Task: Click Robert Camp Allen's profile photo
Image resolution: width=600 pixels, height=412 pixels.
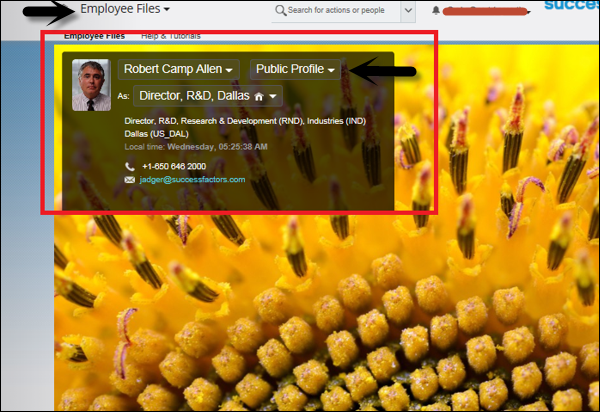Action: pyautogui.click(x=91, y=83)
